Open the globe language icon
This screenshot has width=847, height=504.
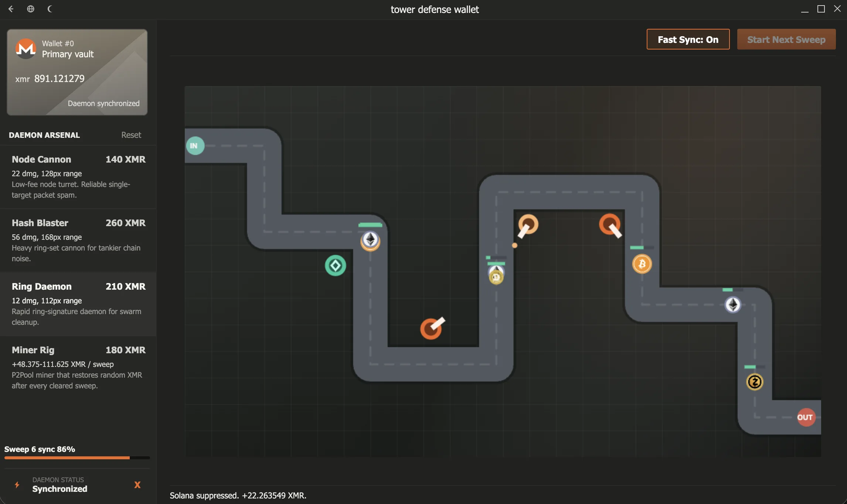coord(31,9)
